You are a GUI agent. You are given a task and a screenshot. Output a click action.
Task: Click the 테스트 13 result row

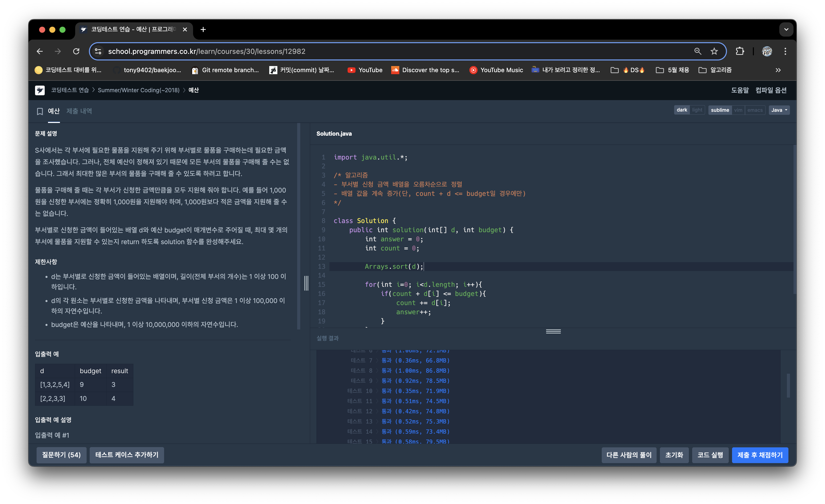point(398,421)
